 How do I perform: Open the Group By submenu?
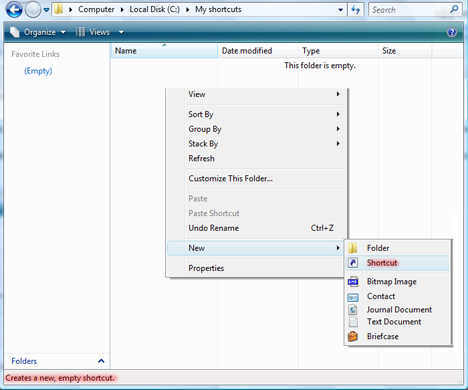click(256, 129)
